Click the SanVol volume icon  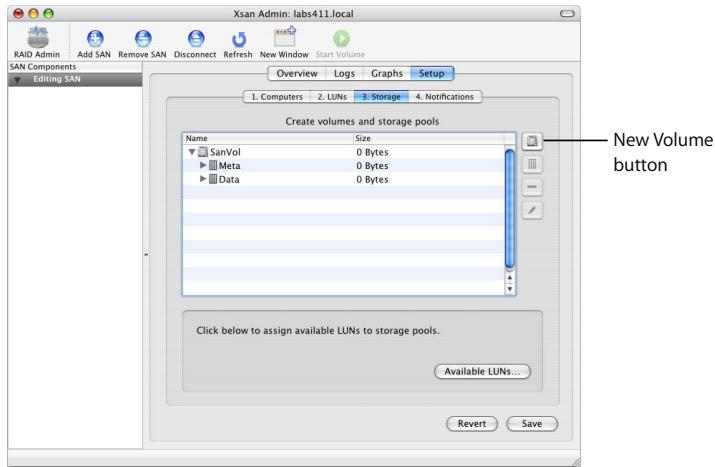(x=203, y=152)
